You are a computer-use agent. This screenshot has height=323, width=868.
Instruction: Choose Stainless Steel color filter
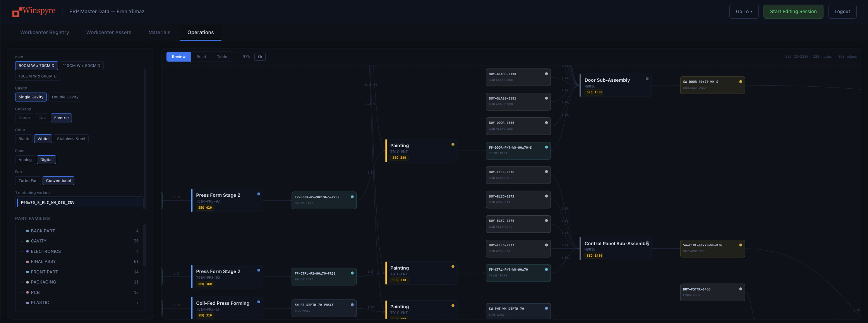point(71,139)
